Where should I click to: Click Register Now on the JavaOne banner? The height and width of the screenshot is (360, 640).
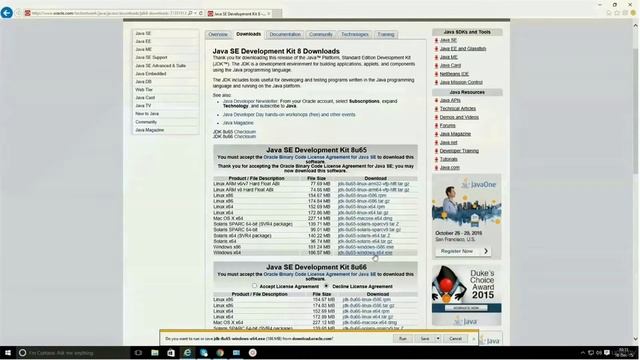coord(463,251)
